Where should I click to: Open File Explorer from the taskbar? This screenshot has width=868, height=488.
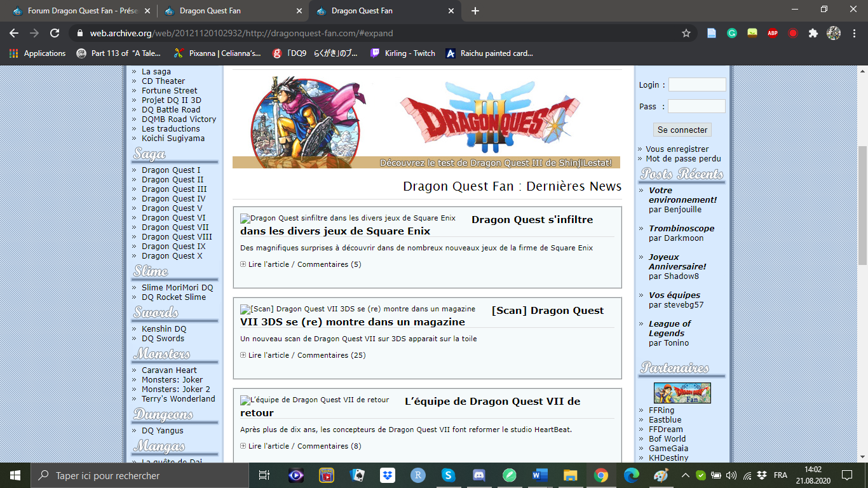[x=570, y=475]
